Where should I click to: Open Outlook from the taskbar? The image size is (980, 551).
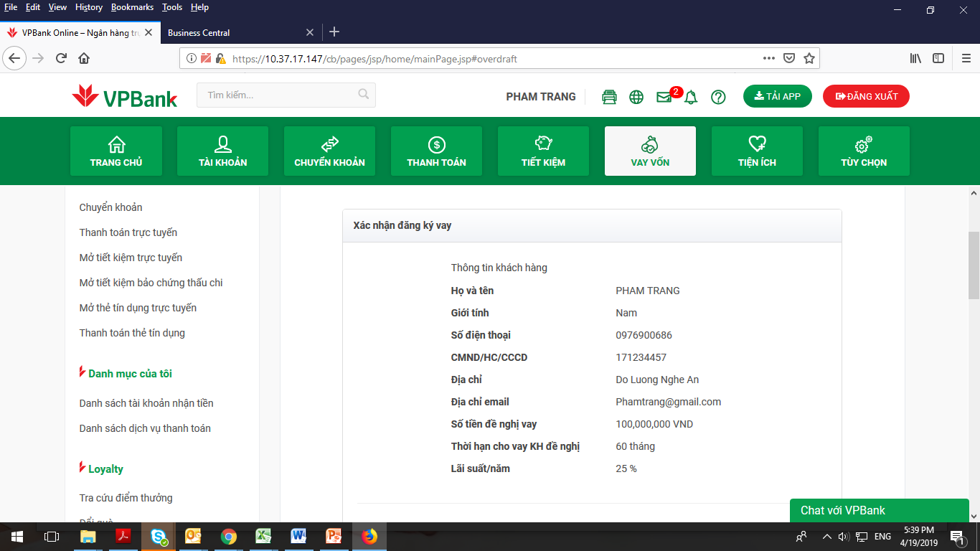click(x=194, y=537)
